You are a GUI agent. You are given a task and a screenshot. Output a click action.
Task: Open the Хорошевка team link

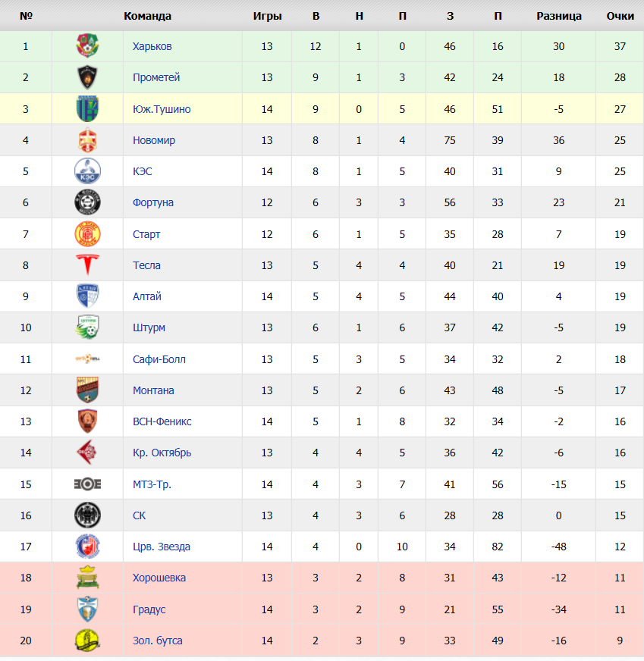click(x=159, y=578)
